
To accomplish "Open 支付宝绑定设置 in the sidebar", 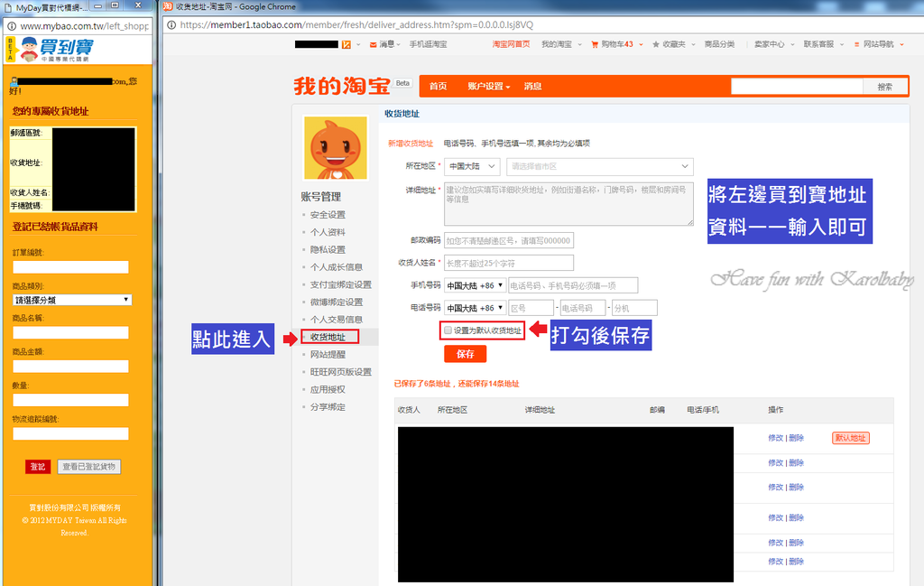I will coord(340,284).
